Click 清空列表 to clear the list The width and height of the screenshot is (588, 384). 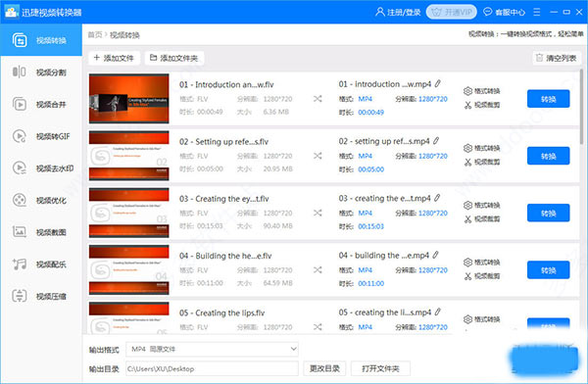557,58
